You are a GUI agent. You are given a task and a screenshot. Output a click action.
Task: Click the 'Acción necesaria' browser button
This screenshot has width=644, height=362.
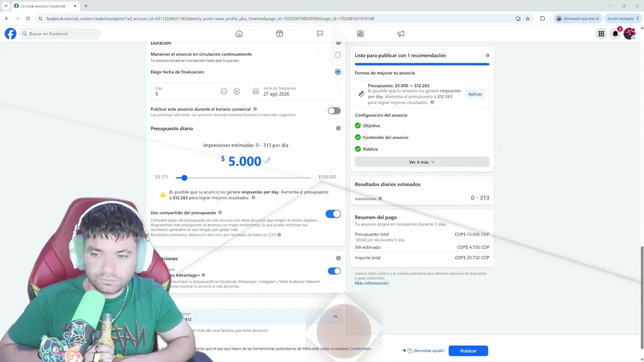(622, 19)
